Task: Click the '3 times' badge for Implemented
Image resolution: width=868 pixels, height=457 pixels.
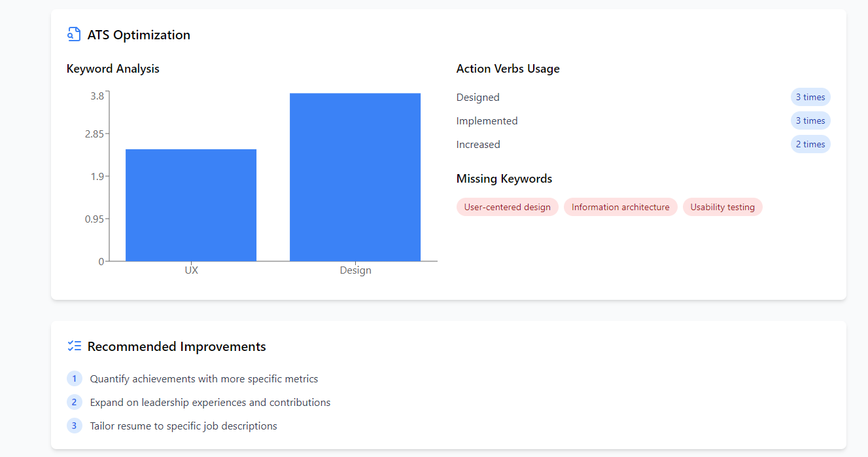Action: point(810,120)
